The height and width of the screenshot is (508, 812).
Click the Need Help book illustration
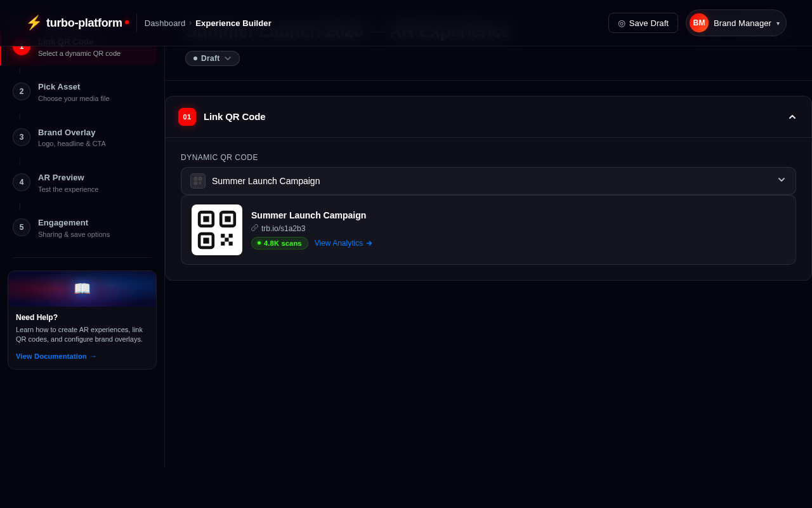click(82, 289)
